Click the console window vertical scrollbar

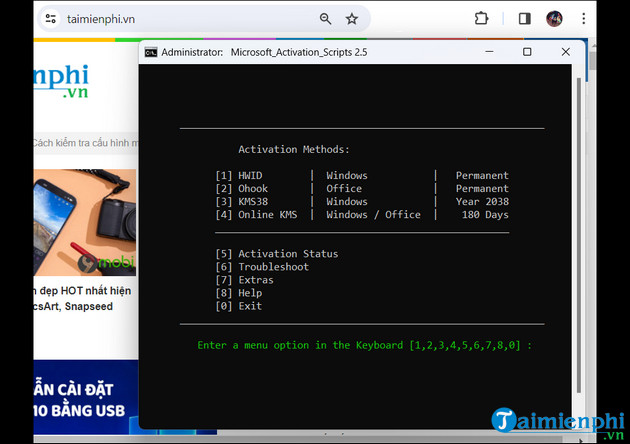579,235
